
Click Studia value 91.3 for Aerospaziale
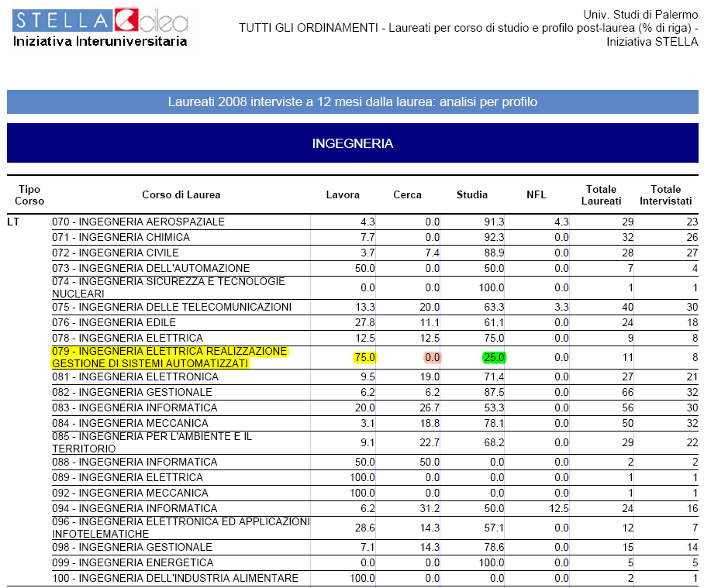pyautogui.click(x=494, y=222)
